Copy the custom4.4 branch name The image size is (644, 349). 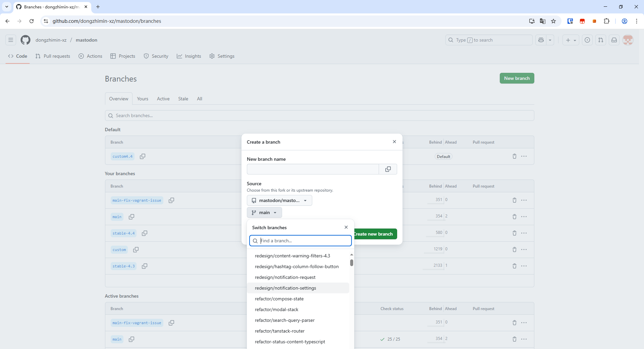pyautogui.click(x=143, y=156)
